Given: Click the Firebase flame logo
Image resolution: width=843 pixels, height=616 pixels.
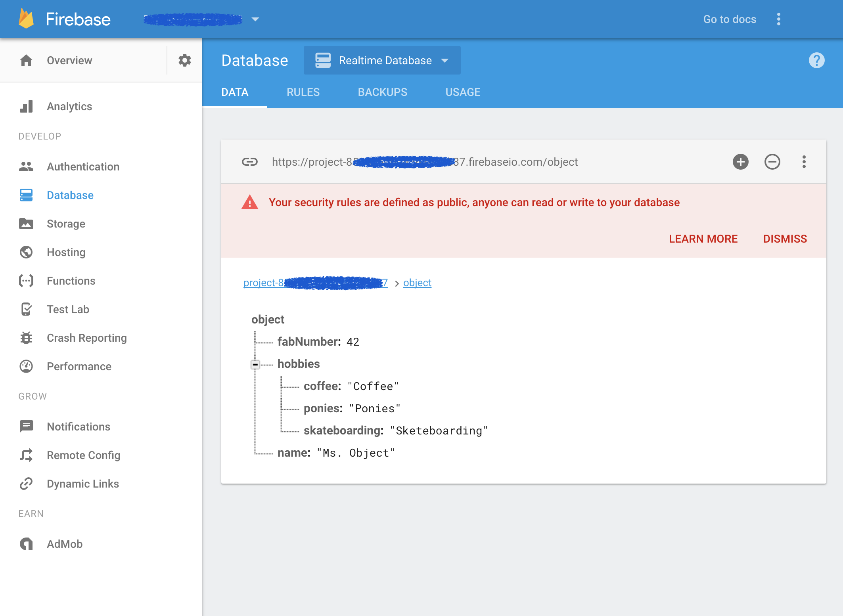Looking at the screenshot, I should (x=26, y=19).
